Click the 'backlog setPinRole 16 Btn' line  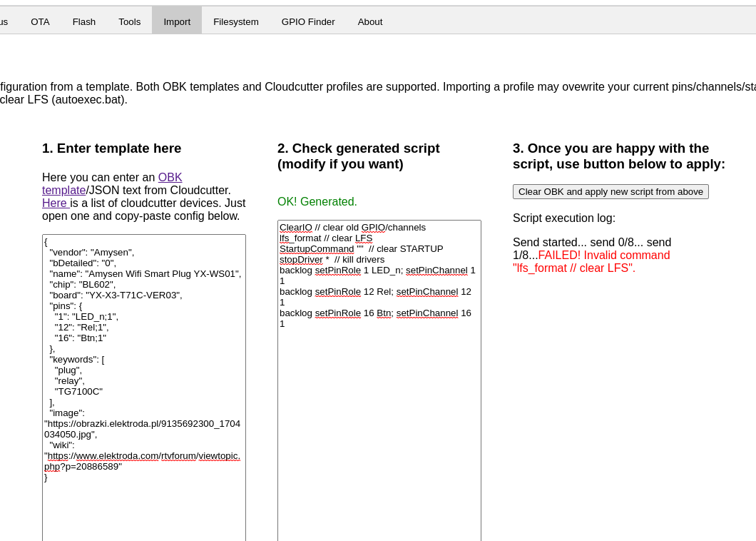[376, 318]
